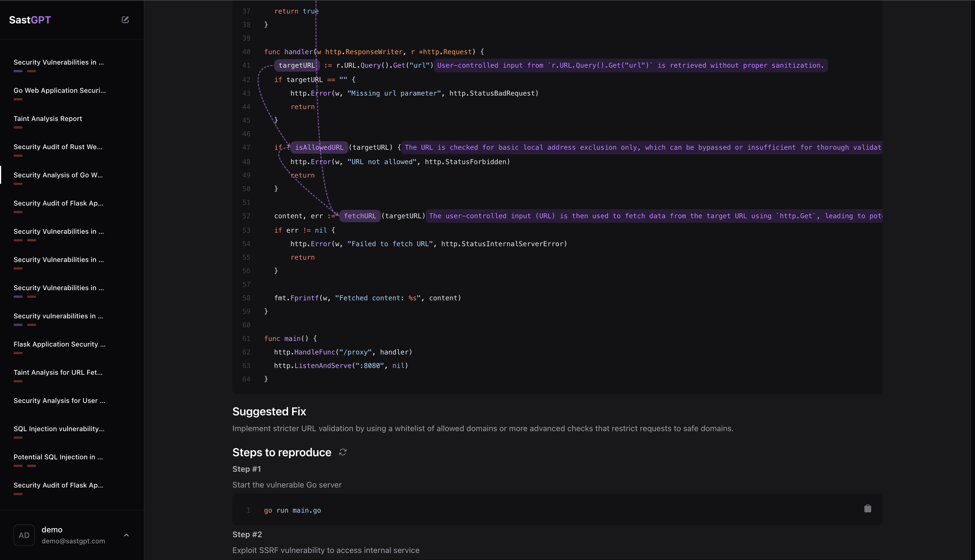Viewport: 975px width, 560px height.
Task: Open Security vulnerabilities in ... with lowercase v
Action: pos(58,316)
